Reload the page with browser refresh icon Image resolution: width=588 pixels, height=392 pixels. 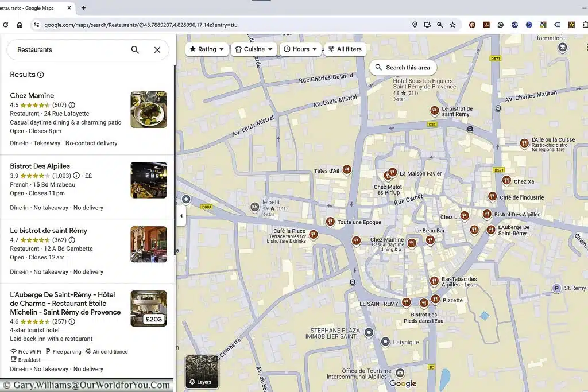point(5,25)
